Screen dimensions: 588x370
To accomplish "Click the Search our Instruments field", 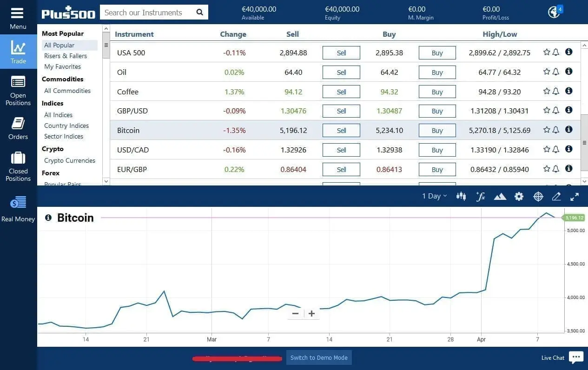I will pos(149,13).
